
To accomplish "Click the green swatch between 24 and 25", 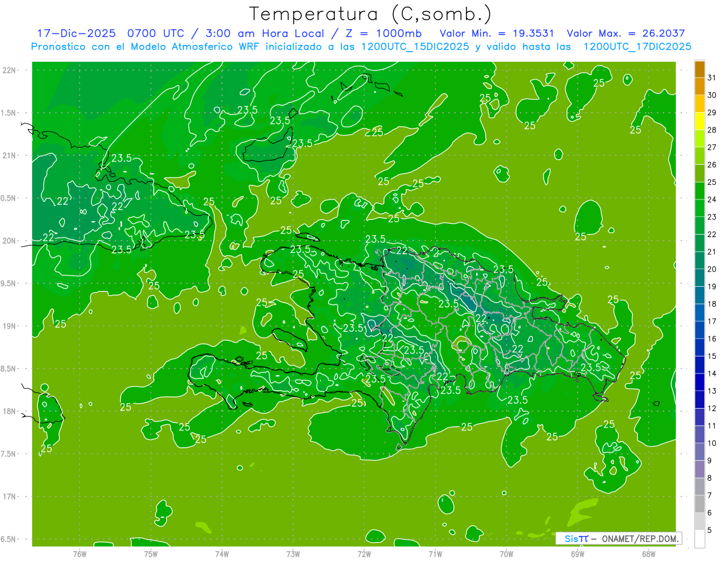I will 699,191.
